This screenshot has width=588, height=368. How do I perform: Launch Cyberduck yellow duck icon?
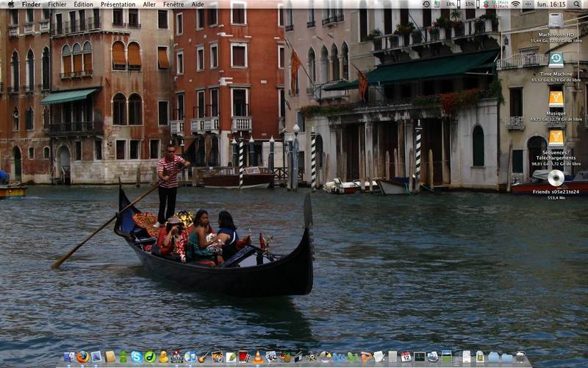pyautogui.click(x=163, y=357)
